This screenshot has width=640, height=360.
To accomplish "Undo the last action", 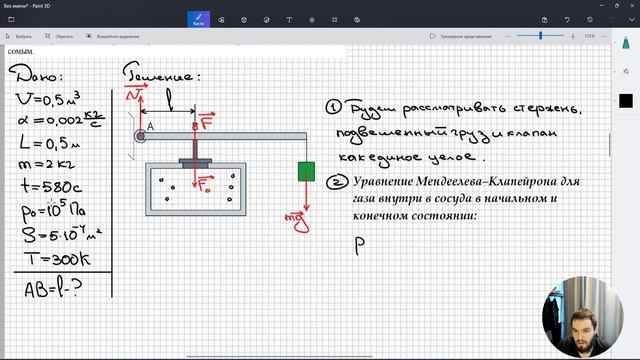I will tap(567, 20).
